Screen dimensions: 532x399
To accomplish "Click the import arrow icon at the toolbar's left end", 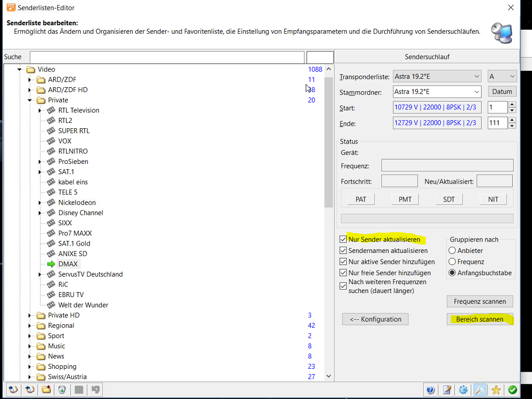I will (13, 390).
